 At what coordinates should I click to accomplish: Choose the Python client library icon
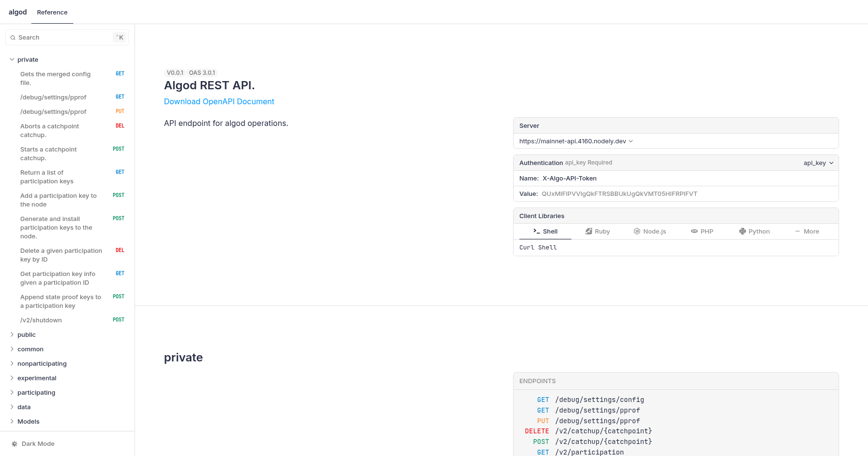pyautogui.click(x=743, y=232)
